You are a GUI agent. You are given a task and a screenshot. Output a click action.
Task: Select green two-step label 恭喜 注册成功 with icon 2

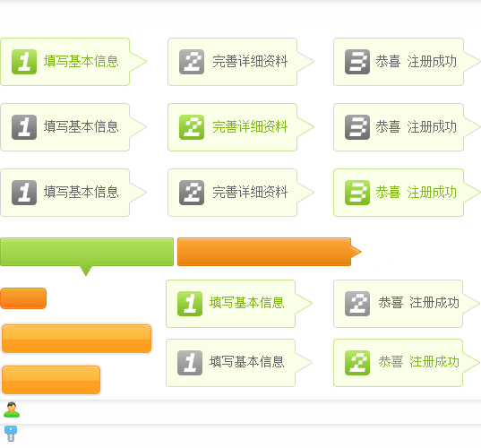point(407,363)
